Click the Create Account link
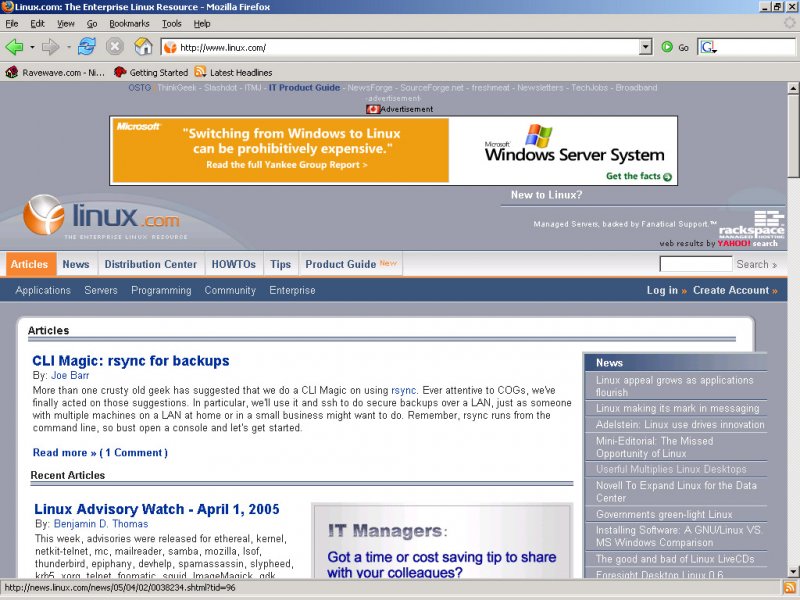Image resolution: width=800 pixels, height=600 pixels. pos(735,290)
